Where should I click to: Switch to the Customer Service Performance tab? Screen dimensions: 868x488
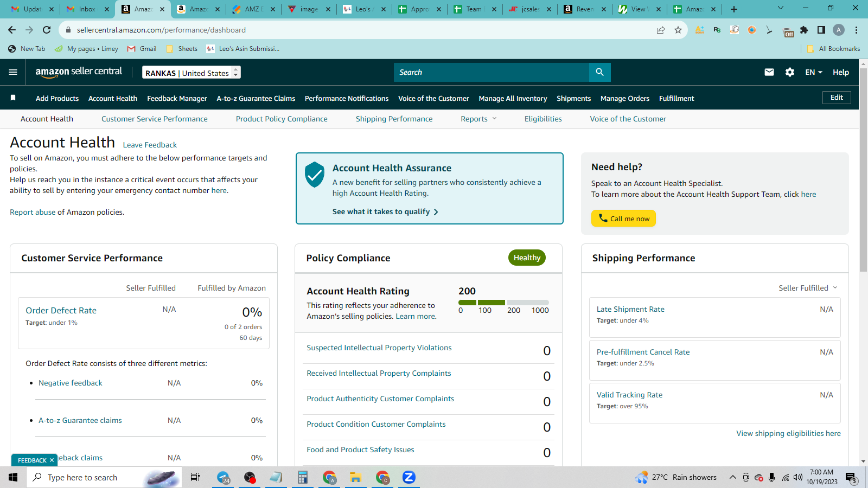[155, 119]
